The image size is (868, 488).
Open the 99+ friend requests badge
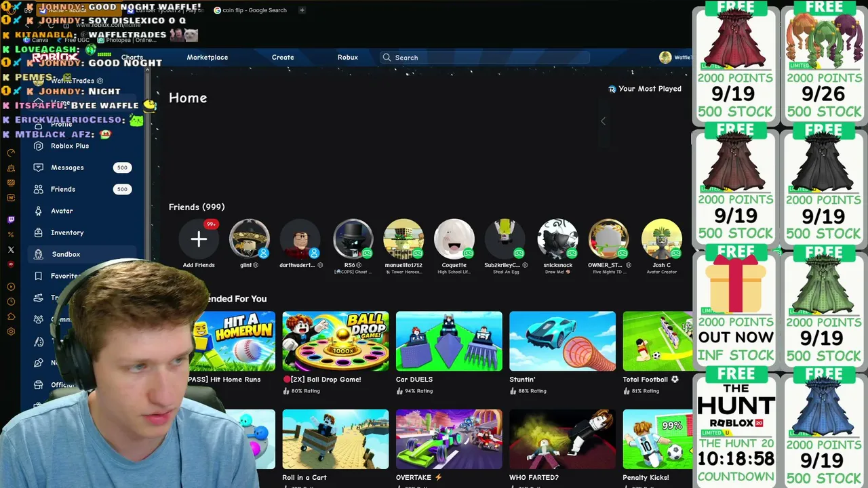[x=211, y=224]
